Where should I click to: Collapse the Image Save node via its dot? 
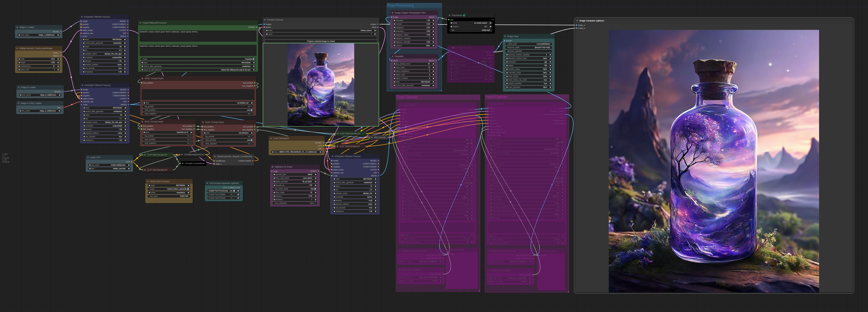505,36
